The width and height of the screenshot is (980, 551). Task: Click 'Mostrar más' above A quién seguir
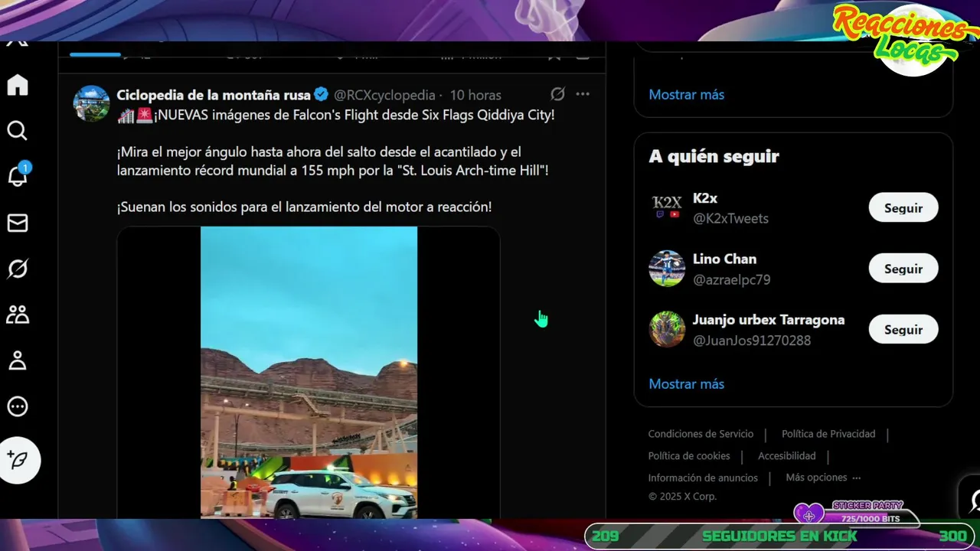click(x=686, y=95)
